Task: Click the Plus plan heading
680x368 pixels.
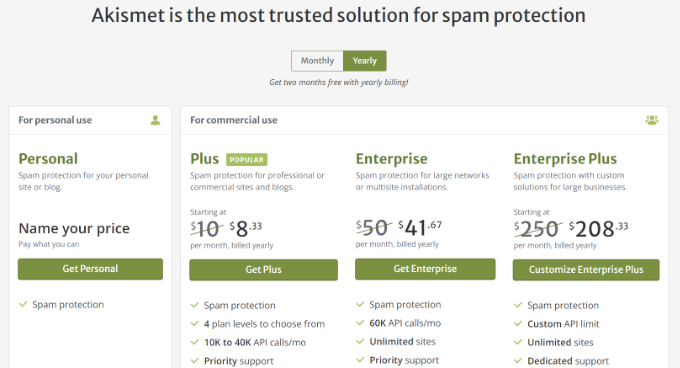Action: coord(205,159)
